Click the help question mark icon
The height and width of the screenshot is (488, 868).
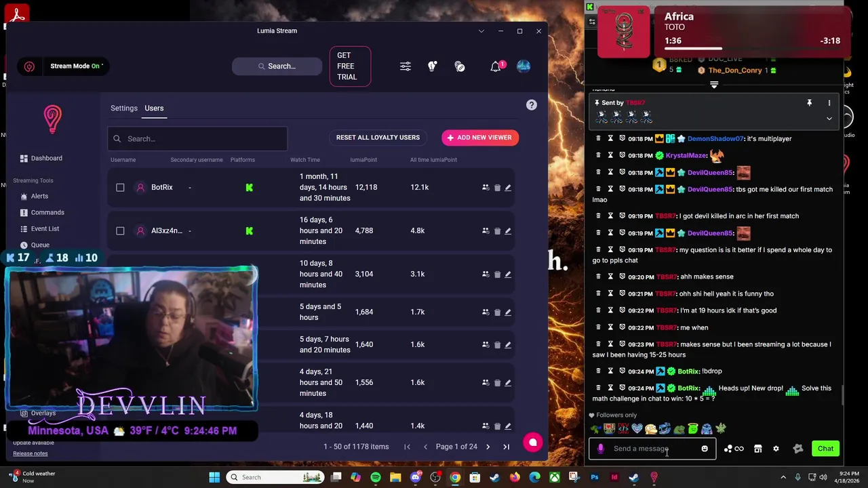(532, 105)
